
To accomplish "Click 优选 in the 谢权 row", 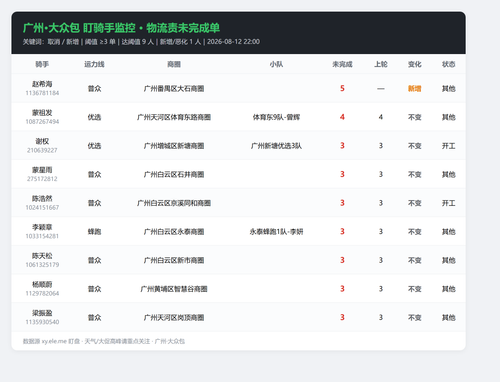I will (94, 146).
